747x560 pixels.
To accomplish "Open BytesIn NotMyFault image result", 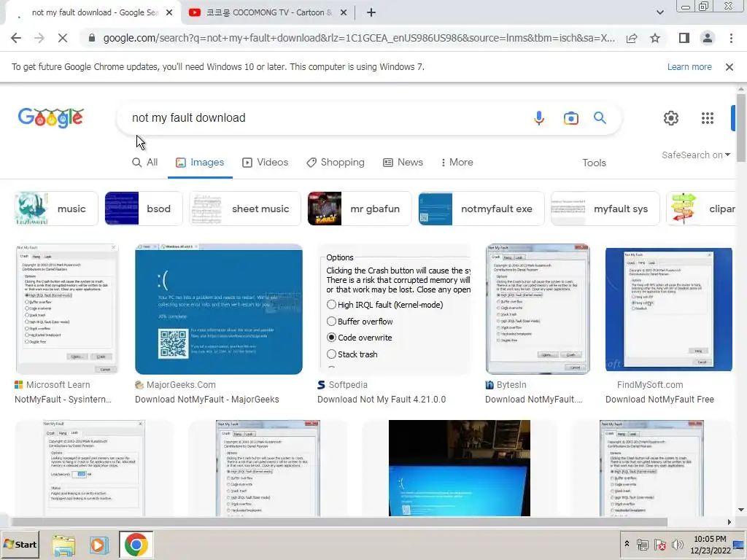I will (x=538, y=309).
